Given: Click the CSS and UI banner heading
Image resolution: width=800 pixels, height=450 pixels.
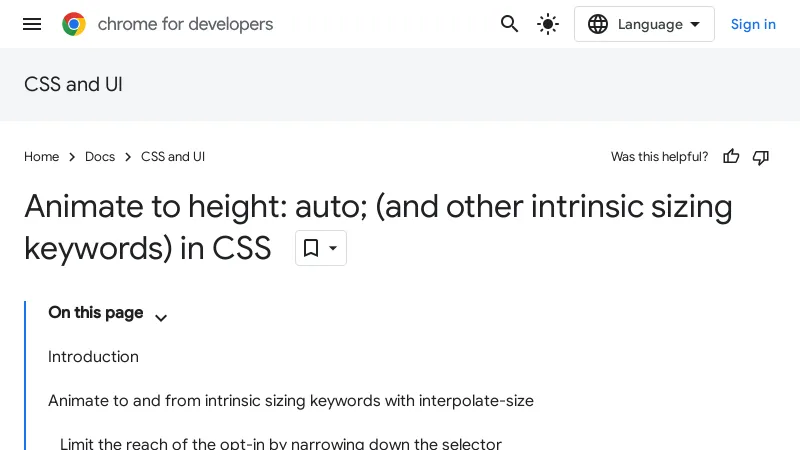Looking at the screenshot, I should (x=73, y=84).
